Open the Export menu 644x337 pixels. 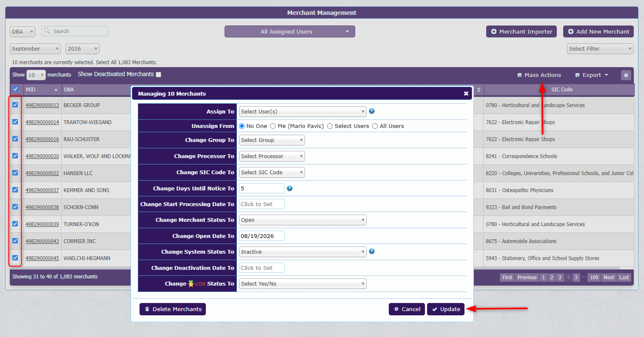pyautogui.click(x=592, y=75)
